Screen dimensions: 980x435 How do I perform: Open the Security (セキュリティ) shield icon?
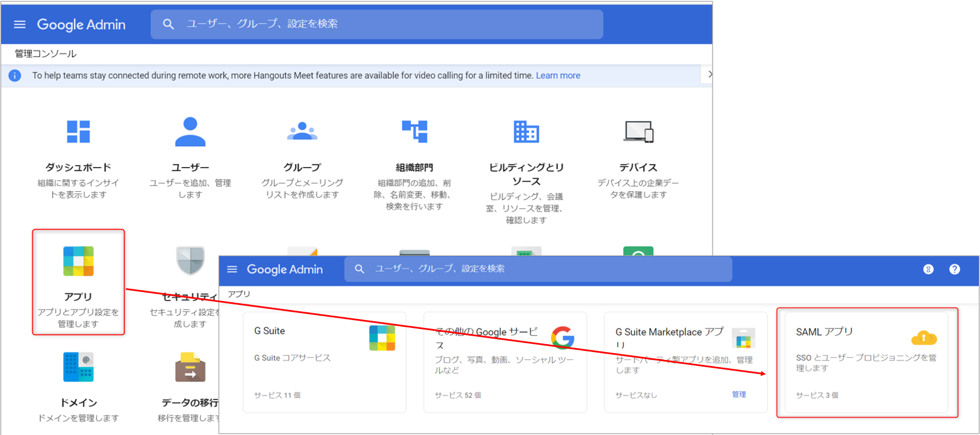tap(190, 261)
